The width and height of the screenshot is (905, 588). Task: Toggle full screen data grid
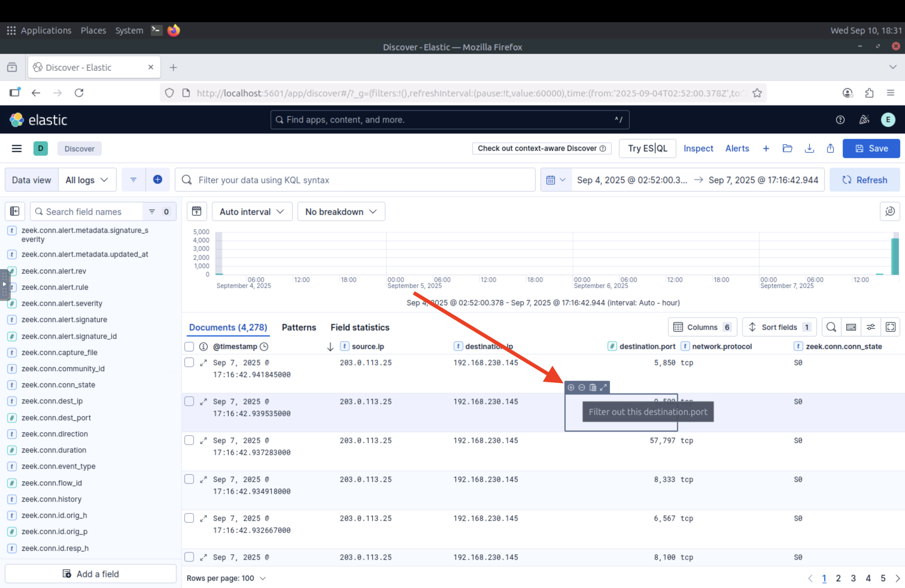click(890, 327)
